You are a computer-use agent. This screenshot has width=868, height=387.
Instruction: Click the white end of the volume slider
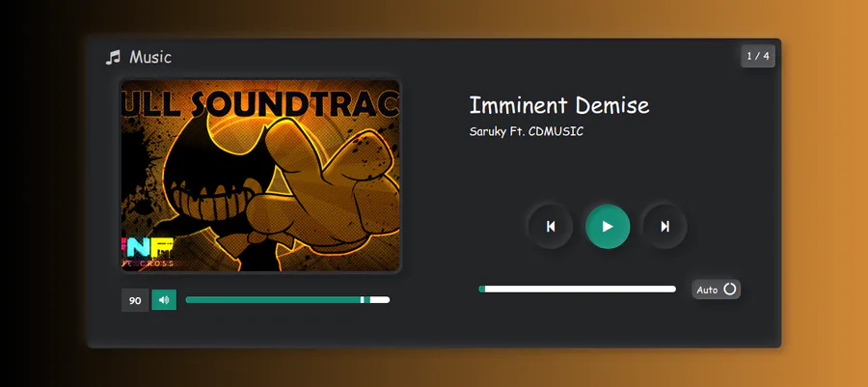pyautogui.click(x=380, y=299)
